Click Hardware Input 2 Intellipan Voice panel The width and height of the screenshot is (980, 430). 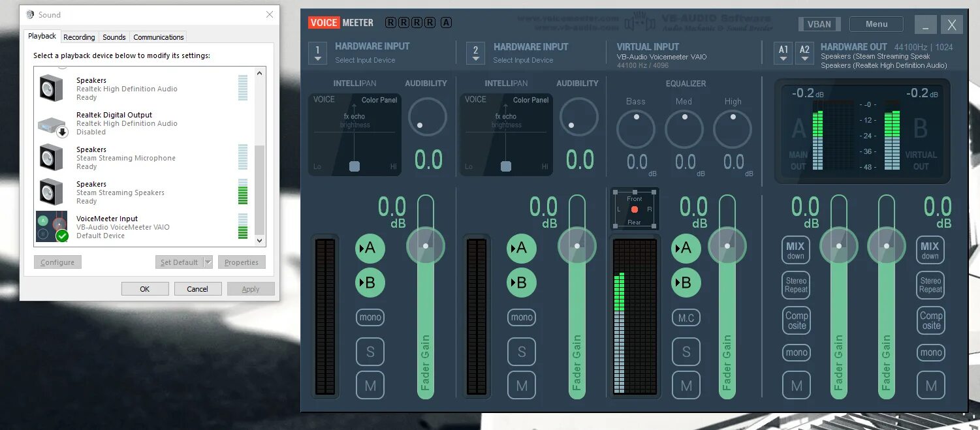click(506, 134)
